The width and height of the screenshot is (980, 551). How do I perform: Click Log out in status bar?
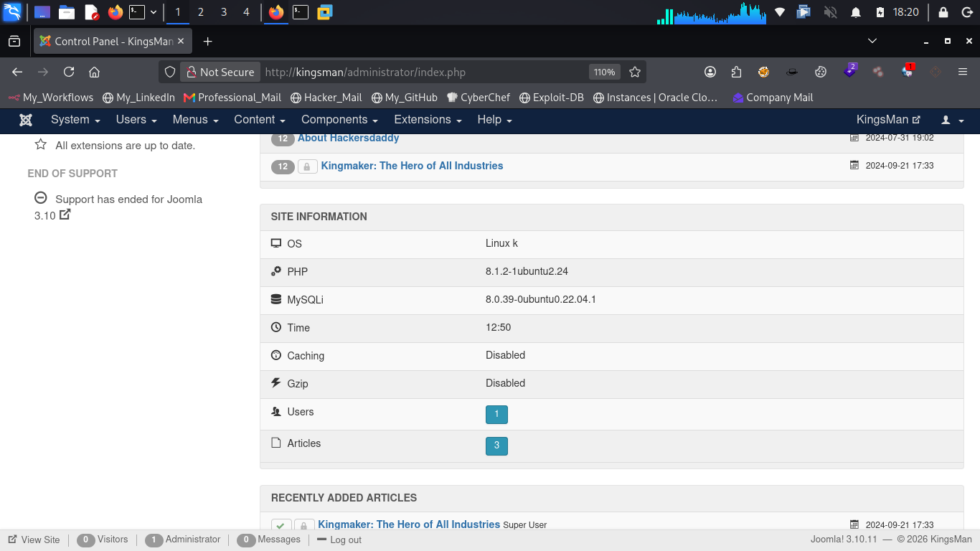339,540
